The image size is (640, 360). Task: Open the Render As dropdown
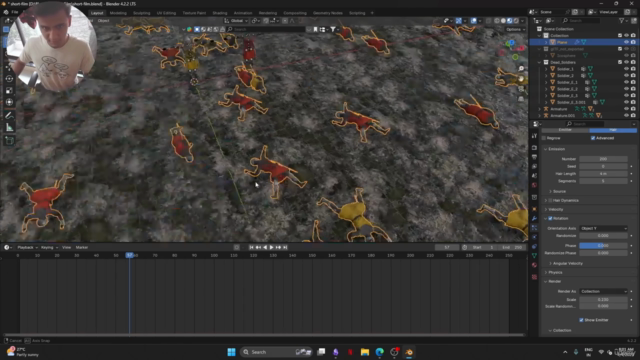click(x=603, y=291)
